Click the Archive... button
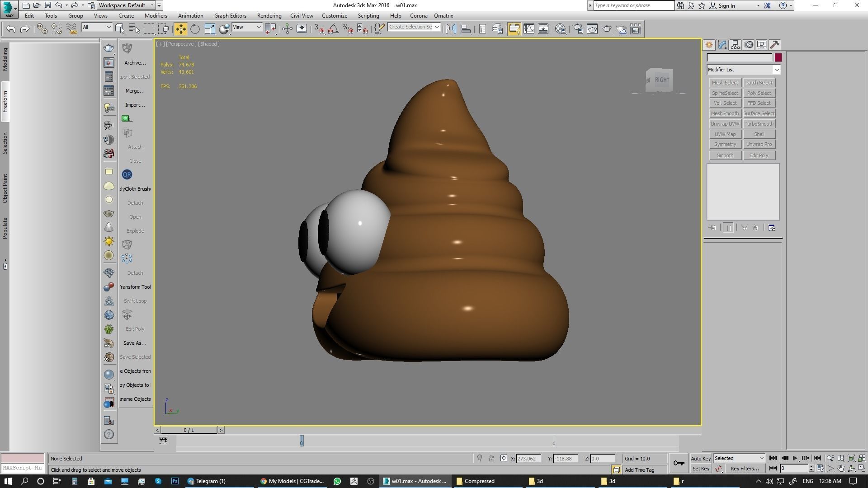 [x=135, y=63]
